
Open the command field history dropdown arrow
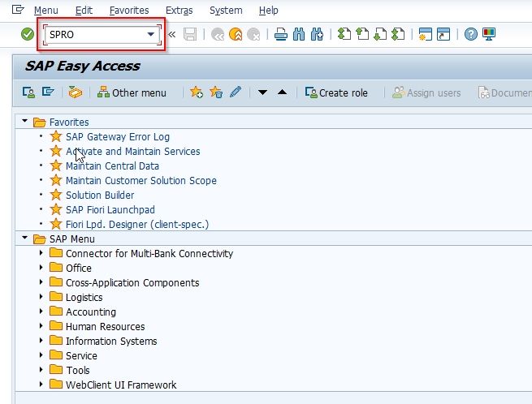pos(151,34)
